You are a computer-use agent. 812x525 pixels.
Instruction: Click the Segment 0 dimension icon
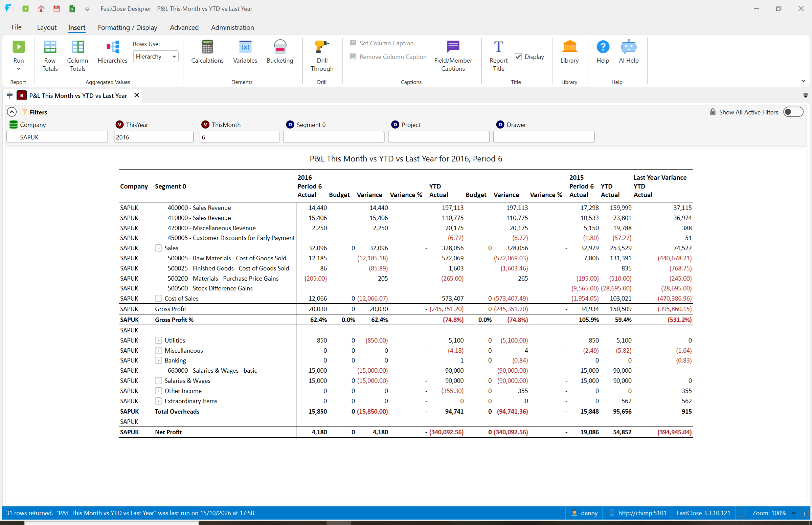[290, 125]
